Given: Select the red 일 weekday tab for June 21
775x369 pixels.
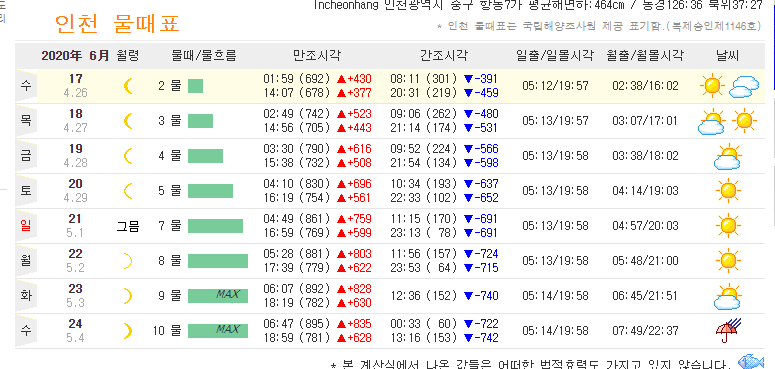Looking at the screenshot, I should (26, 226).
